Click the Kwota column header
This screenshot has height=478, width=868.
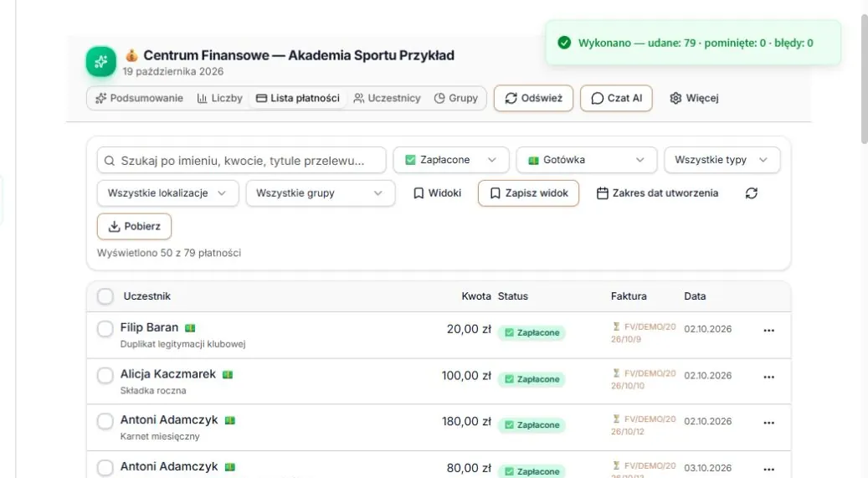pyautogui.click(x=476, y=296)
